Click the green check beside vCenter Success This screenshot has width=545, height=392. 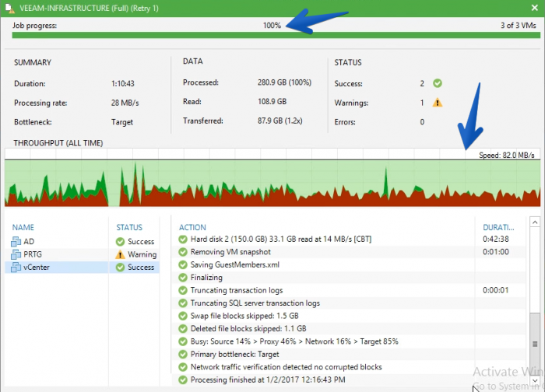(x=120, y=268)
